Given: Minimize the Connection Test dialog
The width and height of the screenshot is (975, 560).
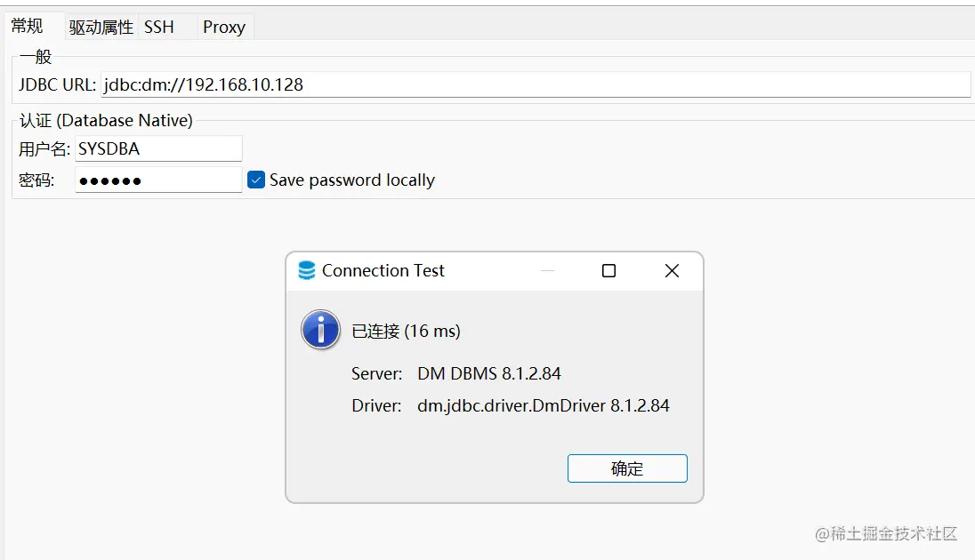Looking at the screenshot, I should click(x=547, y=270).
